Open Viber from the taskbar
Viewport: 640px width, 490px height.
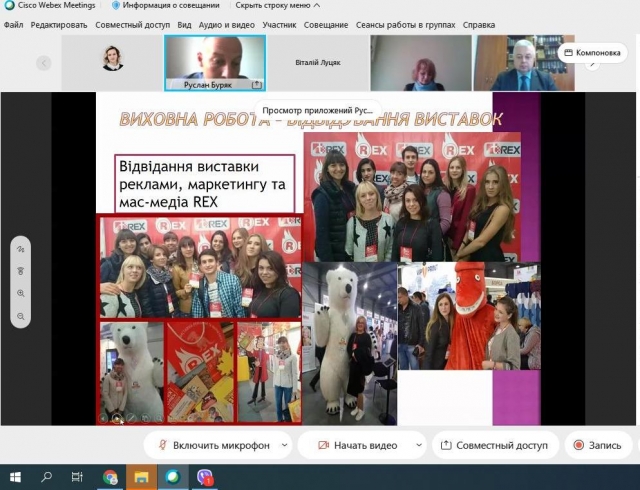[205, 477]
